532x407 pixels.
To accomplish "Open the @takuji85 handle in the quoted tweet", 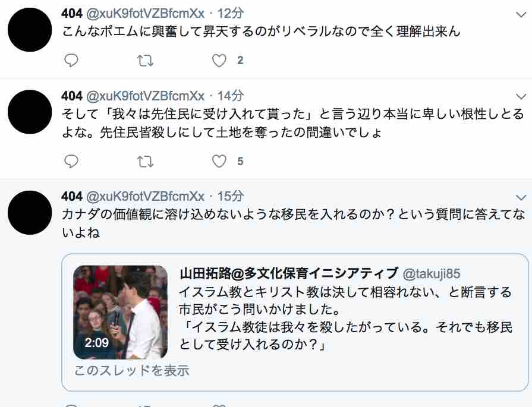I will [432, 273].
